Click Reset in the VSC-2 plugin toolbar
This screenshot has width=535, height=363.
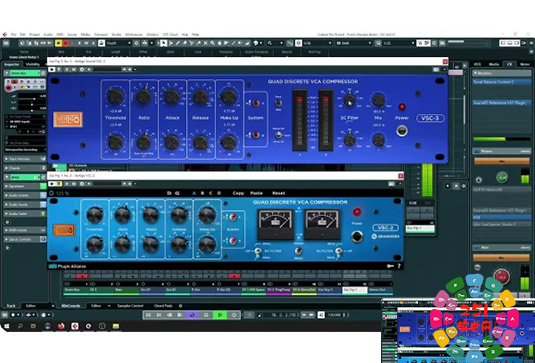coord(278,193)
